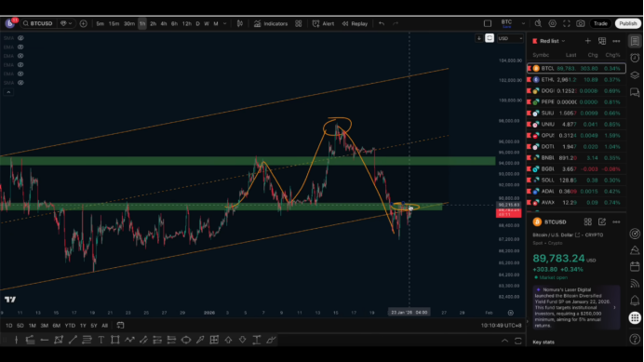
Task: Open Nomura's Laser Digital news card
Action: [x=576, y=307]
